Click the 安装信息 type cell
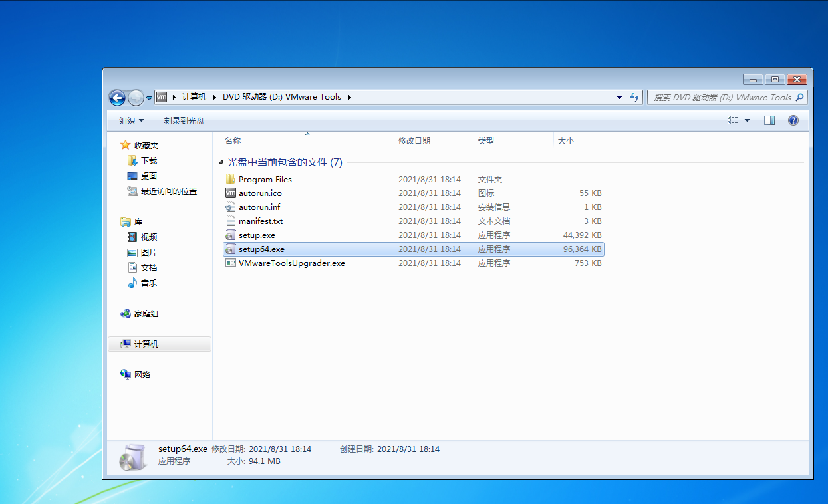Viewport: 828px width, 504px height. tap(494, 207)
